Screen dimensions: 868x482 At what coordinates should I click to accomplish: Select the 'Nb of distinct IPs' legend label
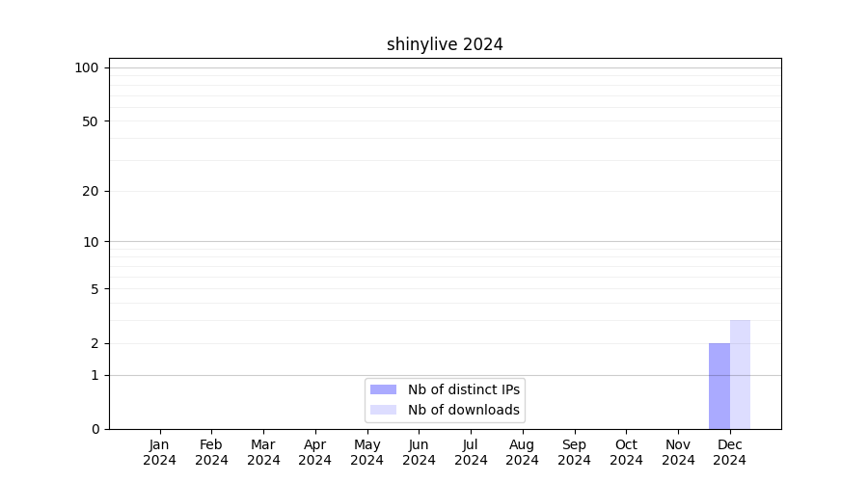click(x=463, y=389)
